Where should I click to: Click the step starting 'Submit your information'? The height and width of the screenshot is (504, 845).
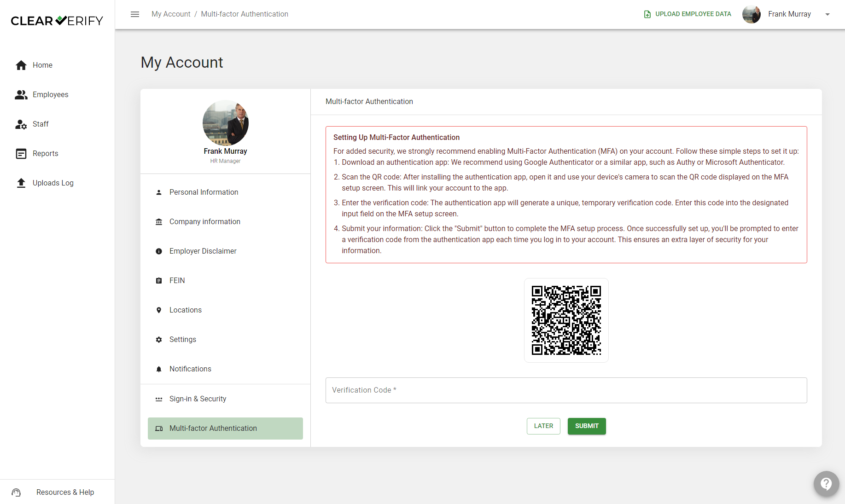click(570, 240)
